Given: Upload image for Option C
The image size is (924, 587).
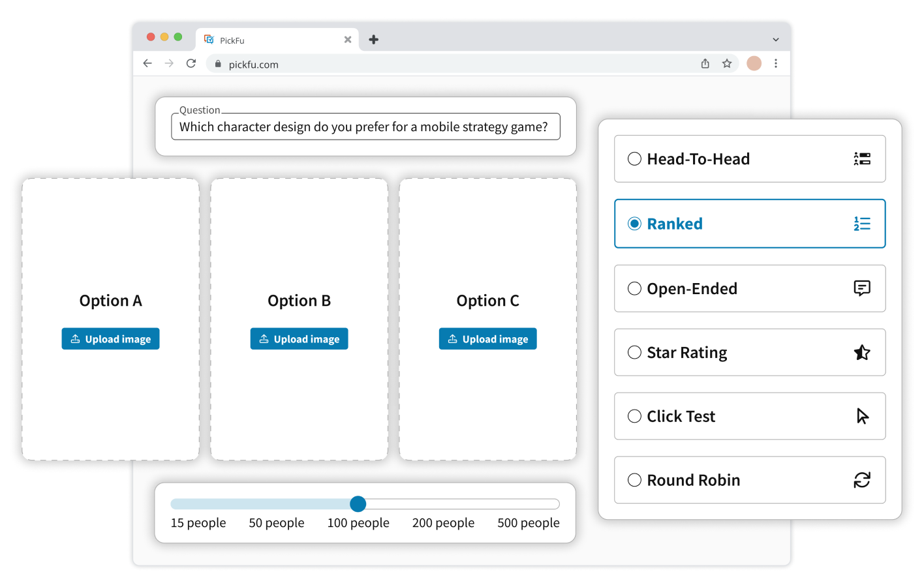Looking at the screenshot, I should click(487, 339).
